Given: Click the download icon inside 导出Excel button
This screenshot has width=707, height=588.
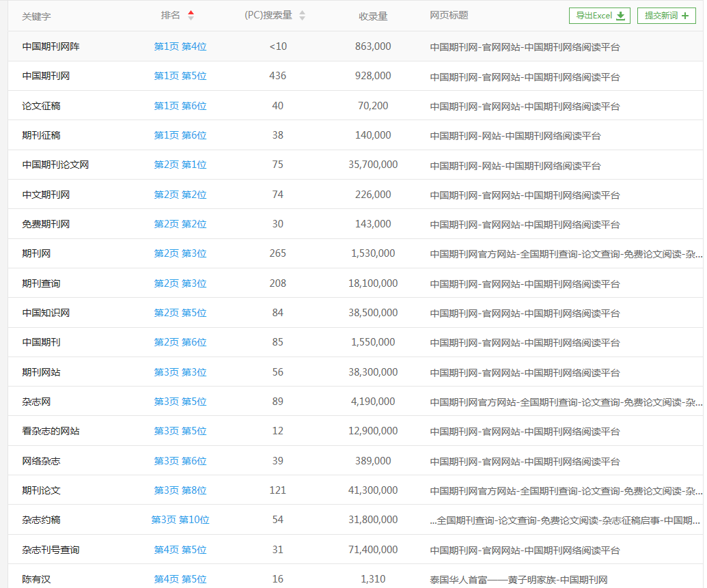Looking at the screenshot, I should tap(621, 15).
